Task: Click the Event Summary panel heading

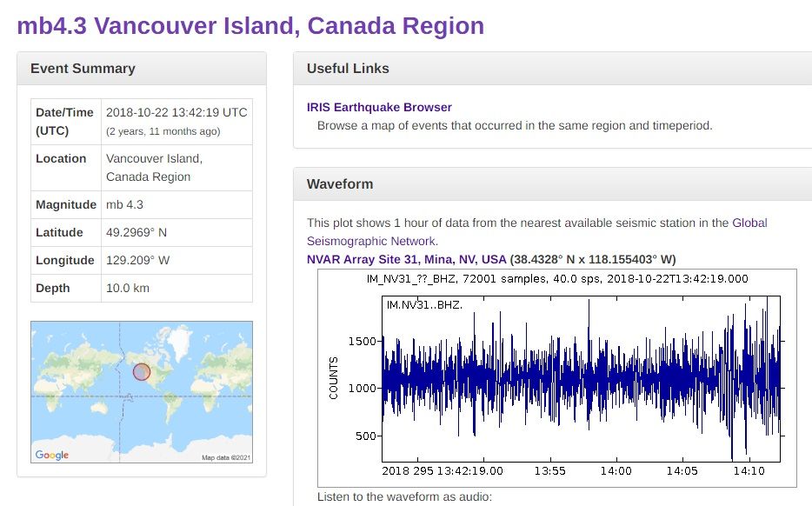Action: pos(83,69)
